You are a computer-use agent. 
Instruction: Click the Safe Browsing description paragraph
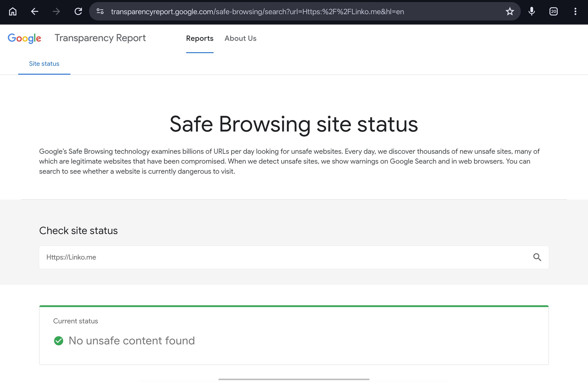tap(289, 161)
